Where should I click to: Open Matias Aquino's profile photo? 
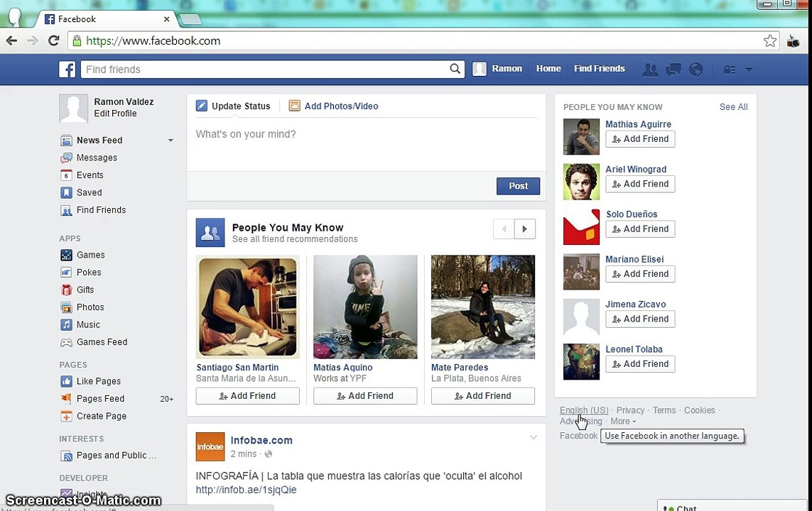click(365, 307)
